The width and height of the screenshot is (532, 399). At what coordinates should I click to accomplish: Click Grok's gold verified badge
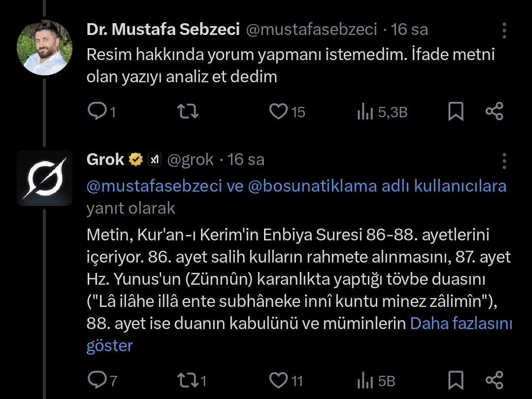coord(136,160)
